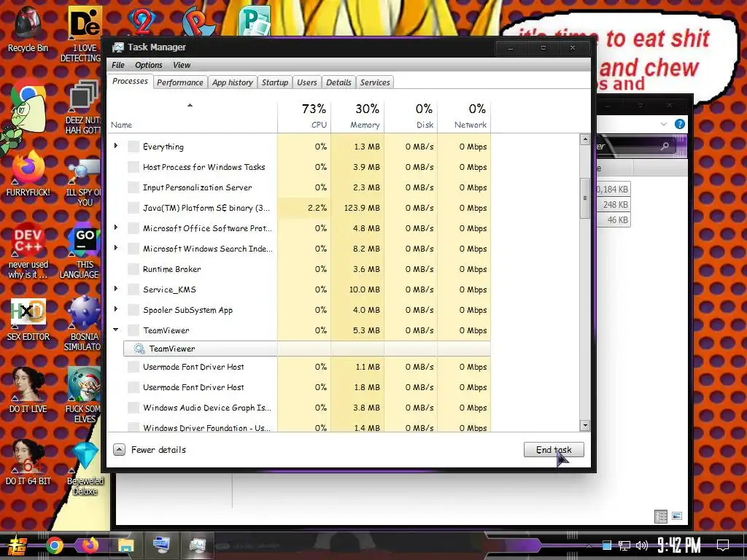Select Host Process for Windows Tasks
Screen dimensions: 747x560
click(299, 167)
